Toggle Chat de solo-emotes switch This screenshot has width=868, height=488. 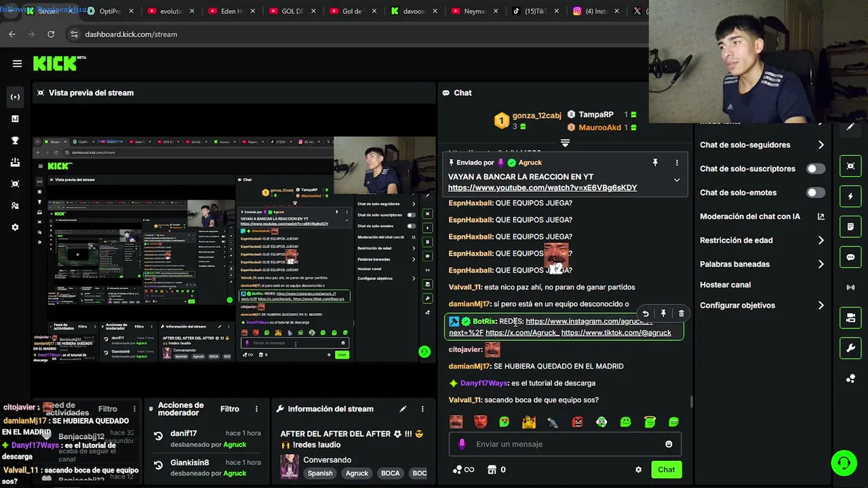(x=816, y=192)
